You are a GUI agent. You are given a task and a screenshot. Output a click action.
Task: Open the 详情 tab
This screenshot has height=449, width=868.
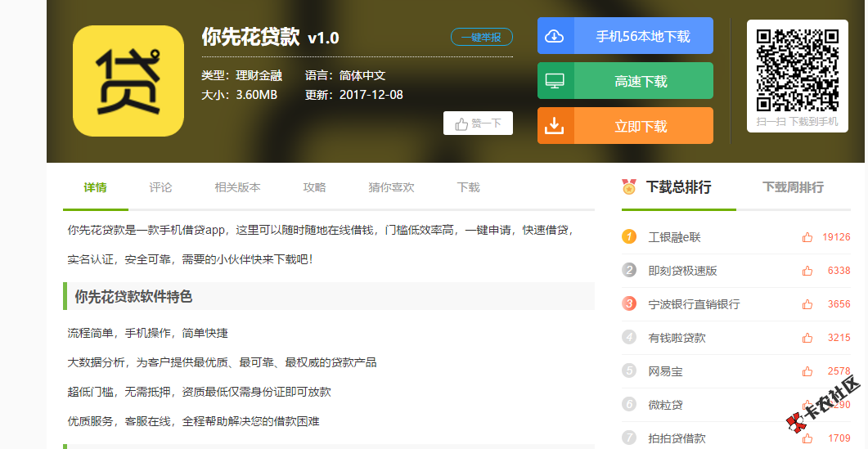tap(95, 187)
